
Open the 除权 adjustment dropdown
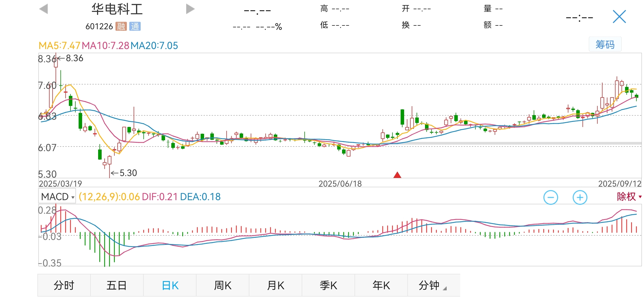coord(629,197)
